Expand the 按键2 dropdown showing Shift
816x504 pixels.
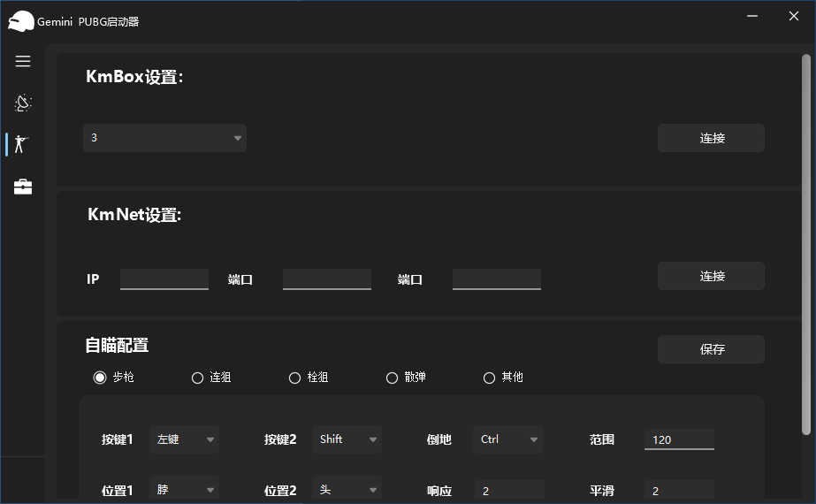tap(347, 439)
